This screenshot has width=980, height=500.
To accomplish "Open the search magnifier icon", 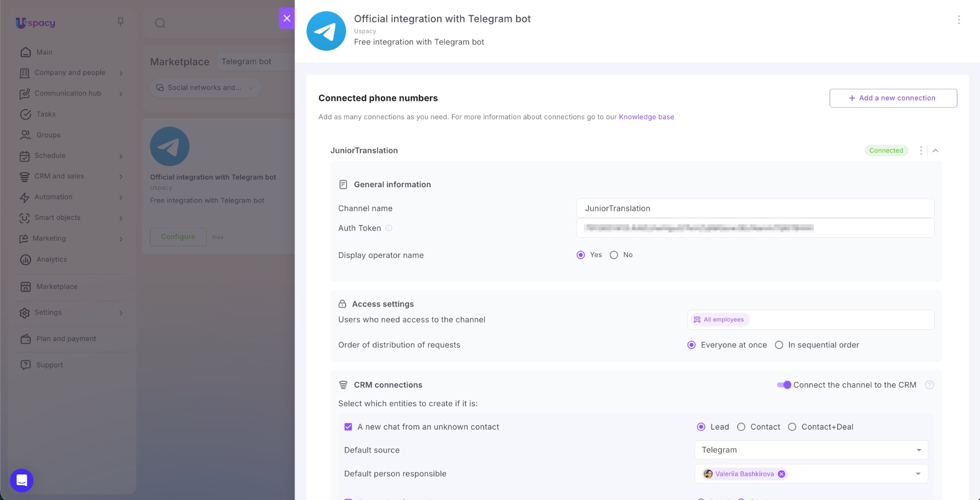I will tap(160, 23).
